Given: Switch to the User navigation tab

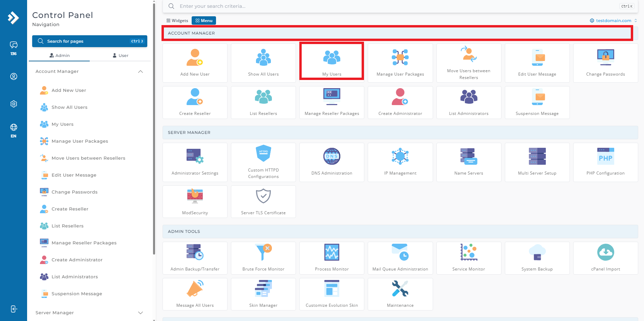Looking at the screenshot, I should tap(120, 56).
